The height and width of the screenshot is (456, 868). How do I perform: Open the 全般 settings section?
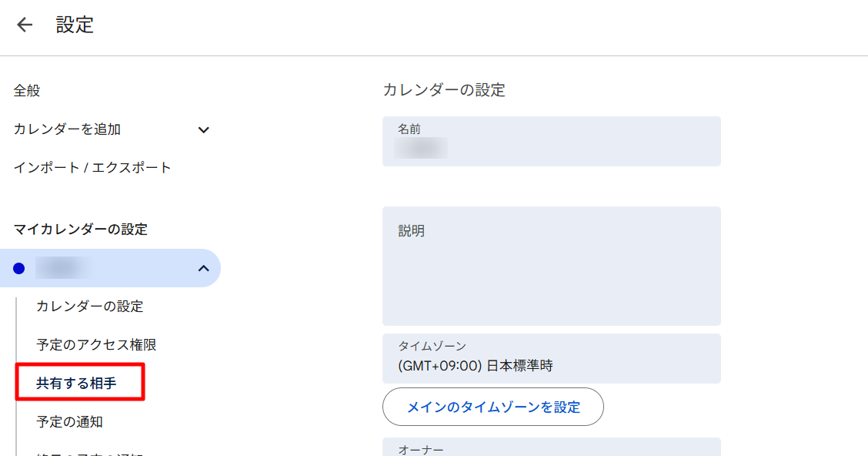point(27,91)
